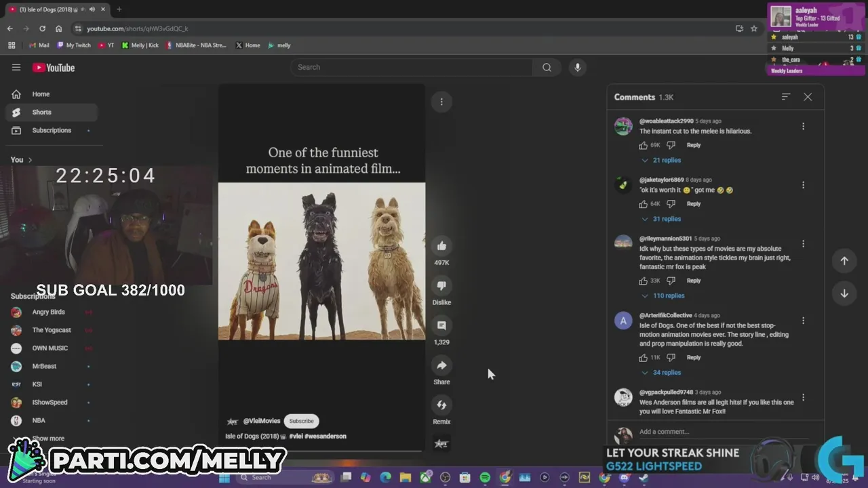Open Subscriptions in YouTube sidebar
The width and height of the screenshot is (868, 488).
52,130
